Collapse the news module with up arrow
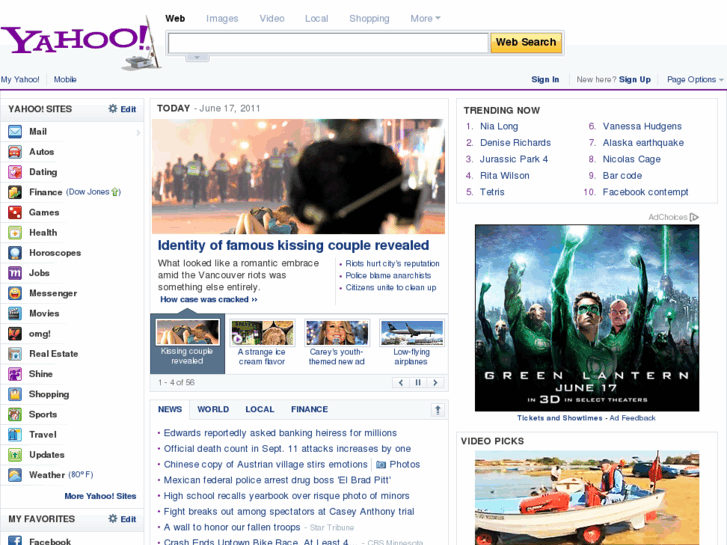The height and width of the screenshot is (545, 727). pos(438,410)
